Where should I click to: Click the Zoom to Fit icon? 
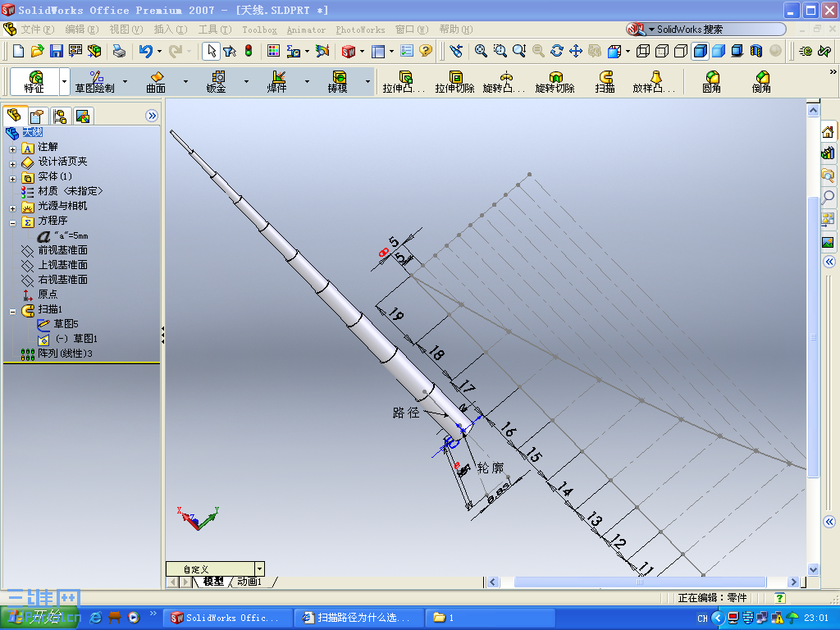pyautogui.click(x=479, y=49)
